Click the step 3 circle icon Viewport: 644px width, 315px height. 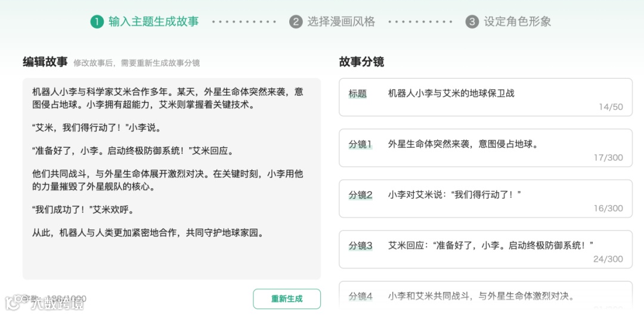472,22
